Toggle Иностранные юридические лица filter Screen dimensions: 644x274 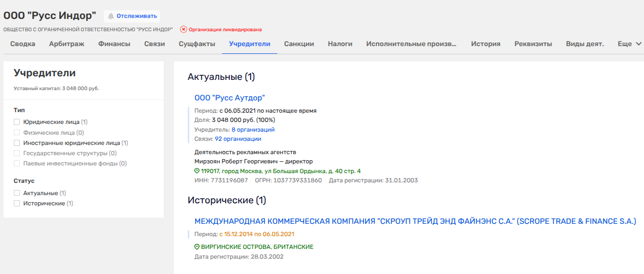pyautogui.click(x=17, y=143)
